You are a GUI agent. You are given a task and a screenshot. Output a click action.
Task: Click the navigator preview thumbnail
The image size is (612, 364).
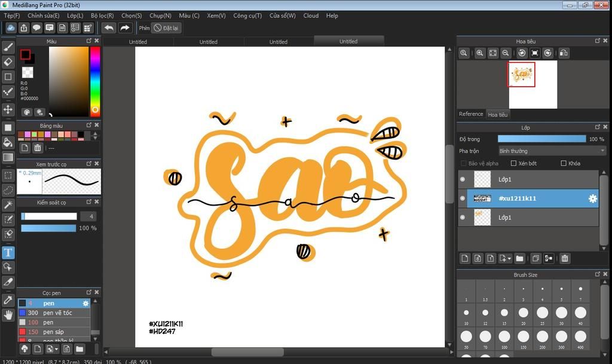533,85
